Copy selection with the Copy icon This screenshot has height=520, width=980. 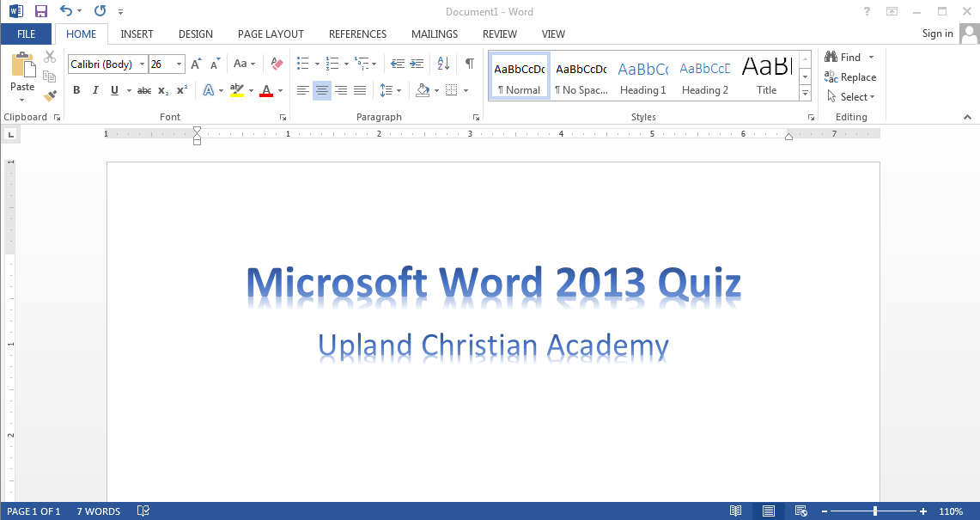50,76
